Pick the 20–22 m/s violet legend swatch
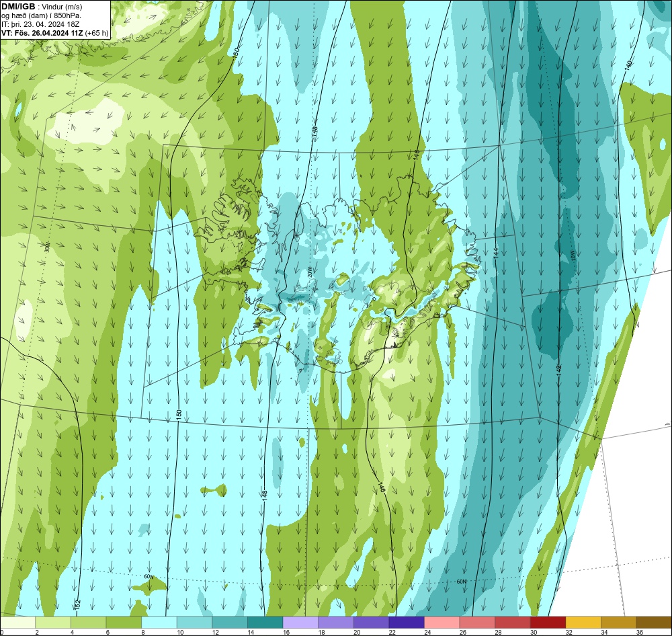 pos(371,623)
